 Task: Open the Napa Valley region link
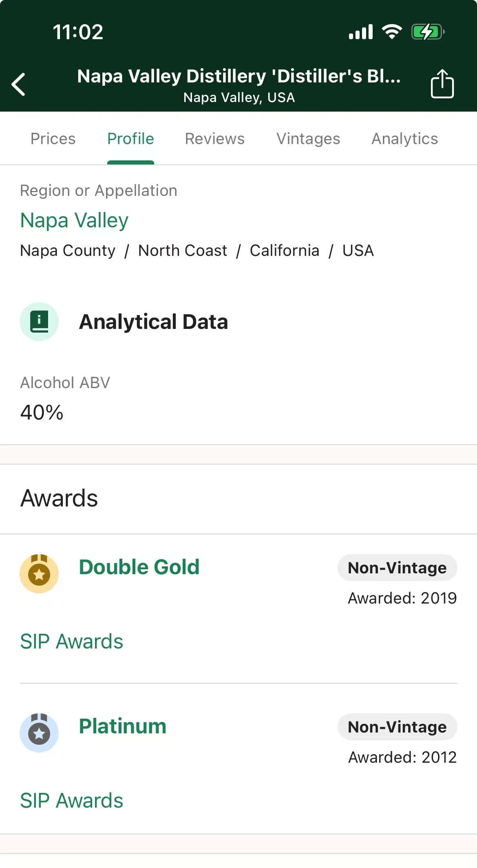[x=74, y=220]
